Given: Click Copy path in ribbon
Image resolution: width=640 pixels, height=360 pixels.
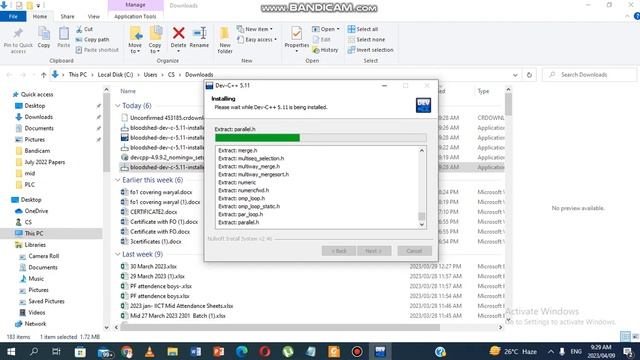Looking at the screenshot, I should (92, 40).
